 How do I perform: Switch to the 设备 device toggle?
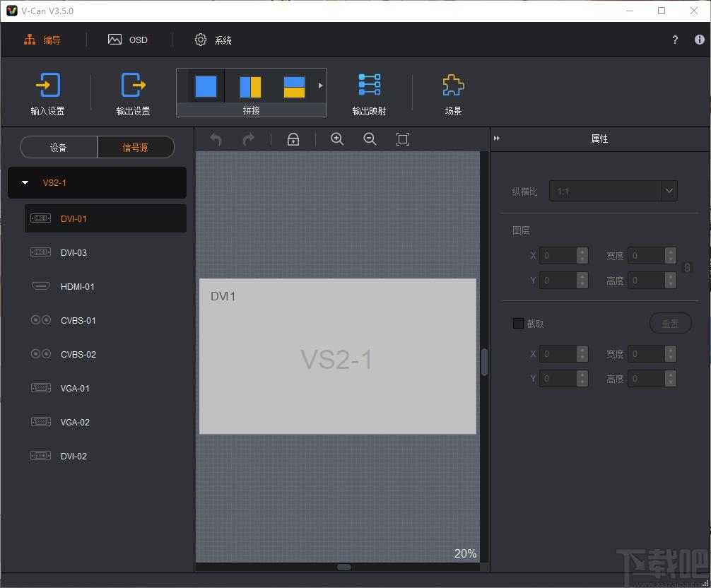(59, 147)
